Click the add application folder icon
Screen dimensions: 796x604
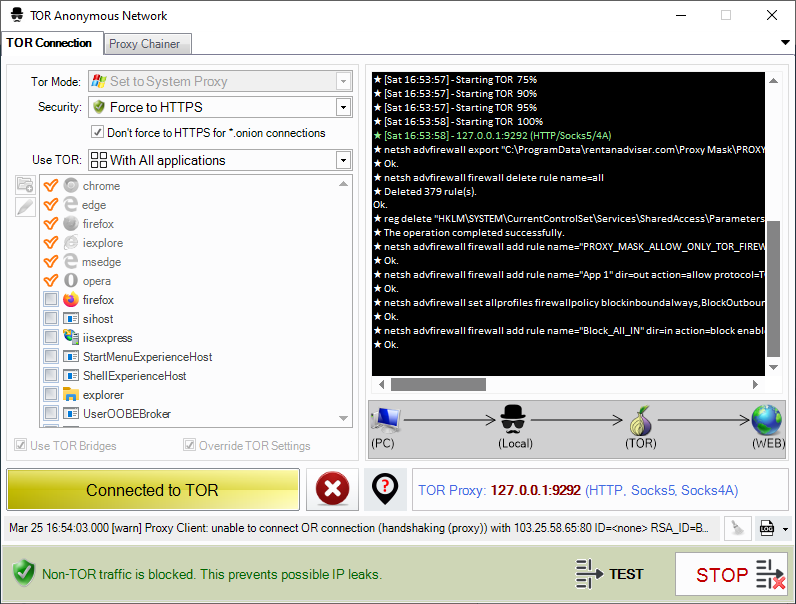point(25,185)
